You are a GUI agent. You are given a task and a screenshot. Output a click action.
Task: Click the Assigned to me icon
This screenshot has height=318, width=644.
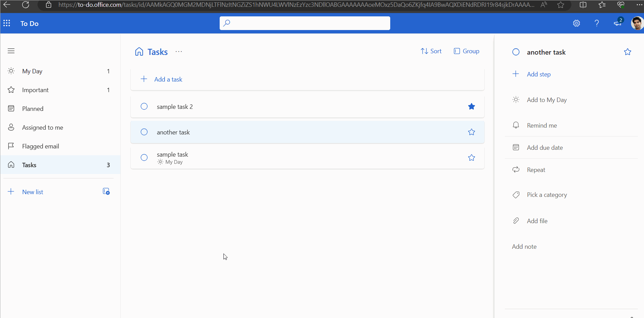tap(11, 127)
